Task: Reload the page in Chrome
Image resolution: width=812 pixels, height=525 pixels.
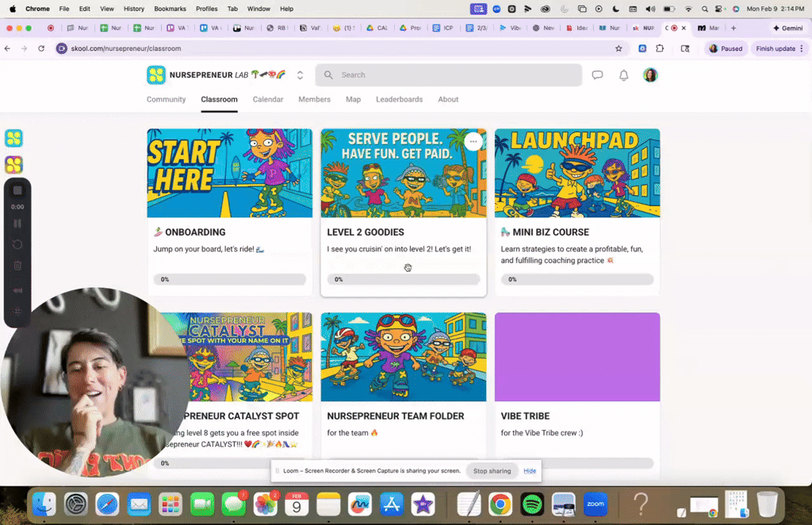Action: pyautogui.click(x=41, y=48)
